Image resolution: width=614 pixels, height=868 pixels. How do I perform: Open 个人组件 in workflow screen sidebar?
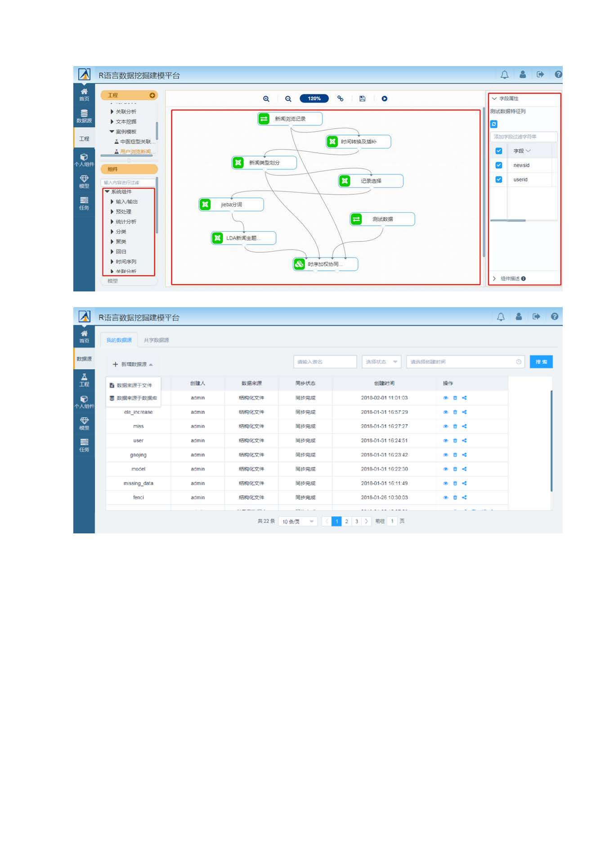(84, 160)
